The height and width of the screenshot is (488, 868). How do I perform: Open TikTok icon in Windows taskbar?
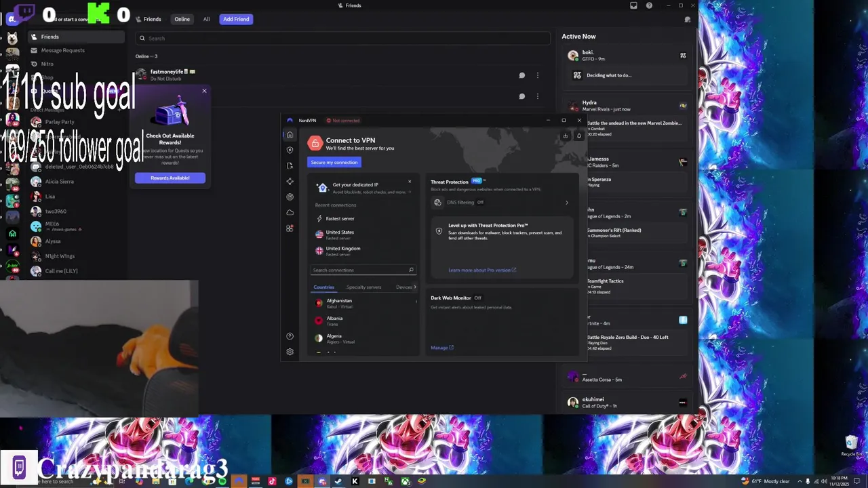tap(272, 481)
